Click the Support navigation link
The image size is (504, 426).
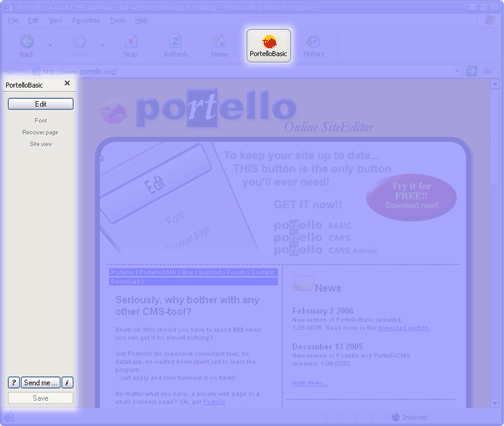coord(210,272)
